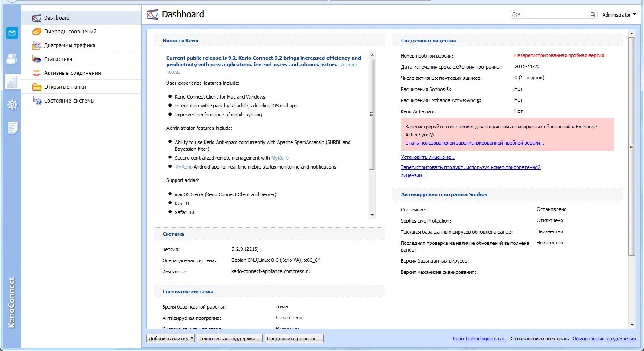Viewport: 644px width, 351px height.
Task: Select the status bar-chart icon in left rail
Action: pos(12,82)
